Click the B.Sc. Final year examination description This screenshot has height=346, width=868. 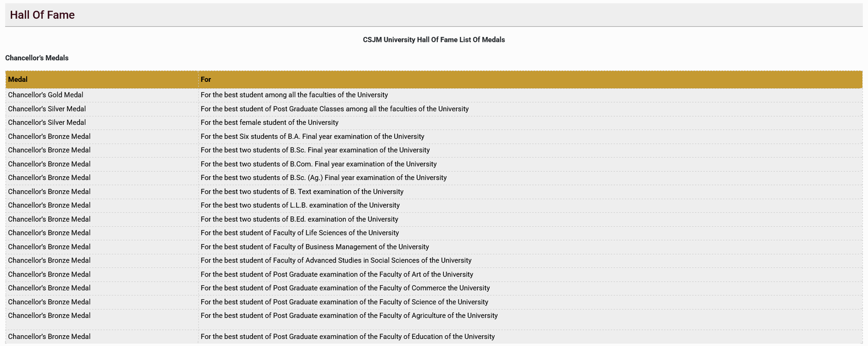click(315, 150)
